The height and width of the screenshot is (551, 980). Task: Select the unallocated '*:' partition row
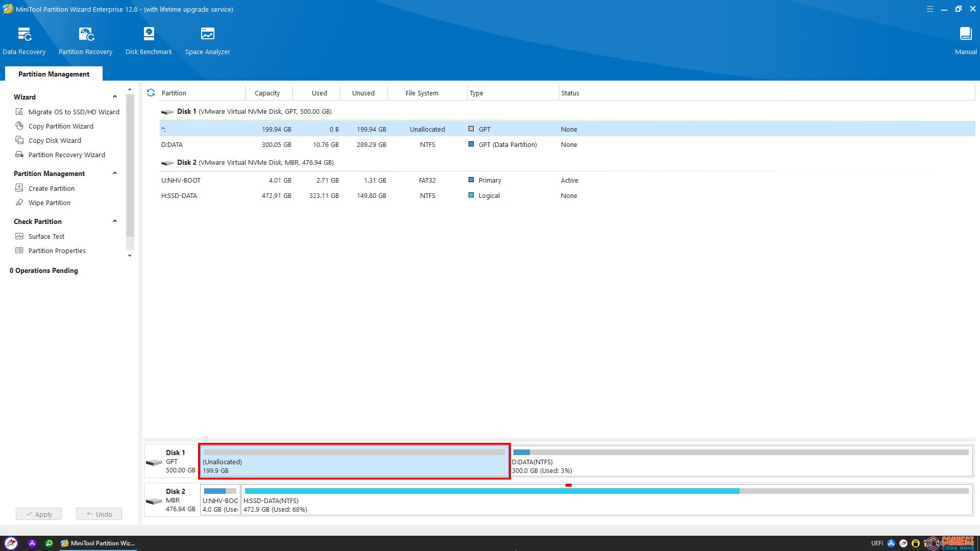point(567,129)
